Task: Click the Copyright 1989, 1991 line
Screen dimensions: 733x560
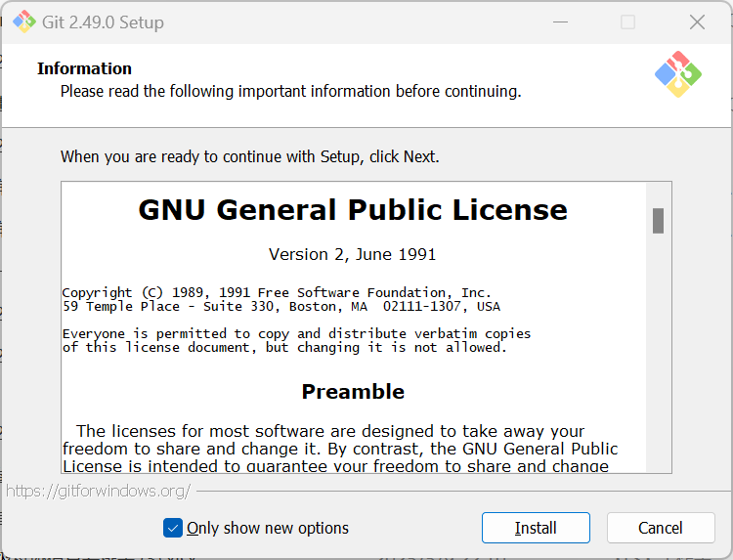Action: 277,292
